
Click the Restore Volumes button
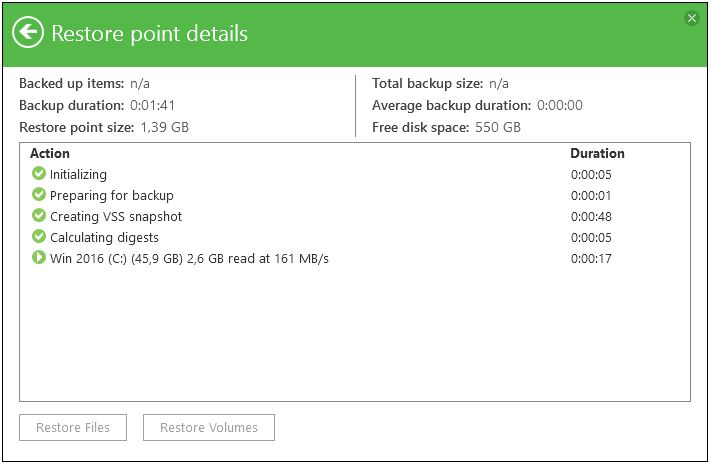pos(209,427)
